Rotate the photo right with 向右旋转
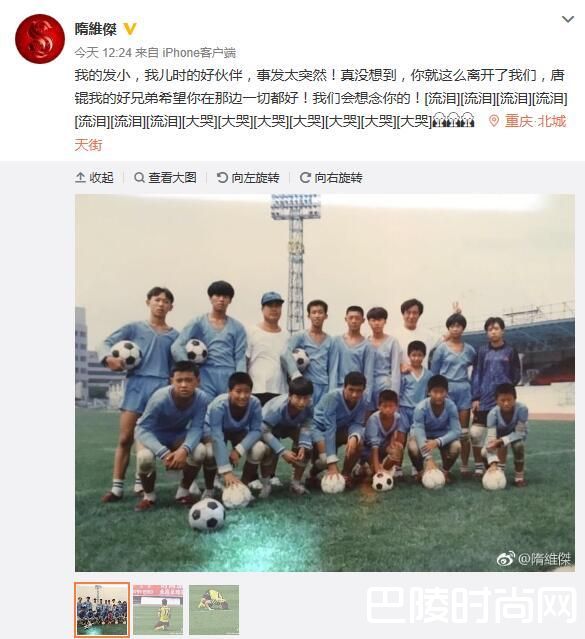The image size is (585, 639). (x=331, y=178)
